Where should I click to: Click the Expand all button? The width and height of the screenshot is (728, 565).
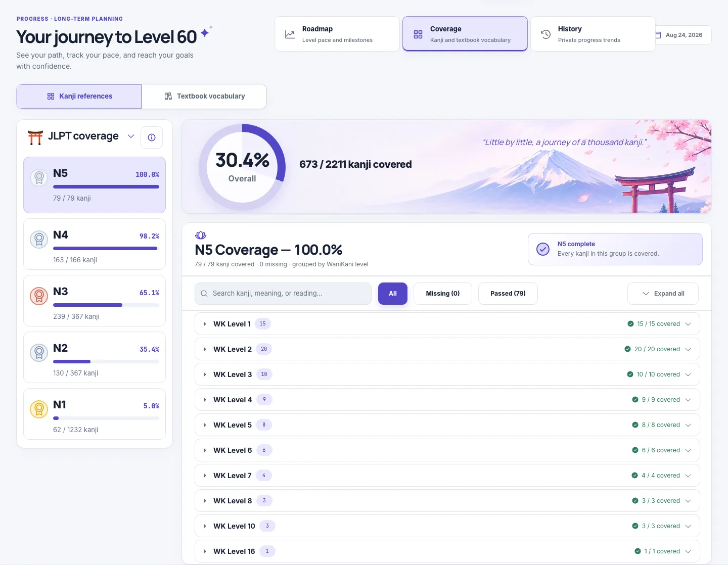663,294
